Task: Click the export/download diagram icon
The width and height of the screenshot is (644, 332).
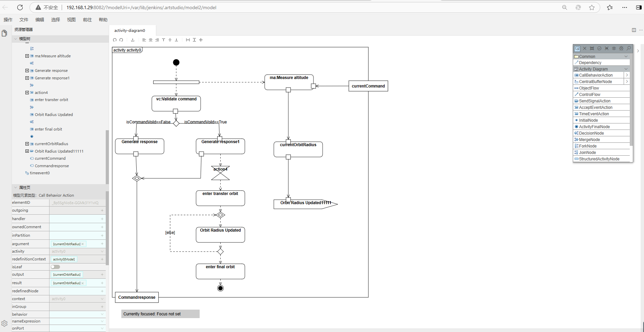Action: (133, 40)
